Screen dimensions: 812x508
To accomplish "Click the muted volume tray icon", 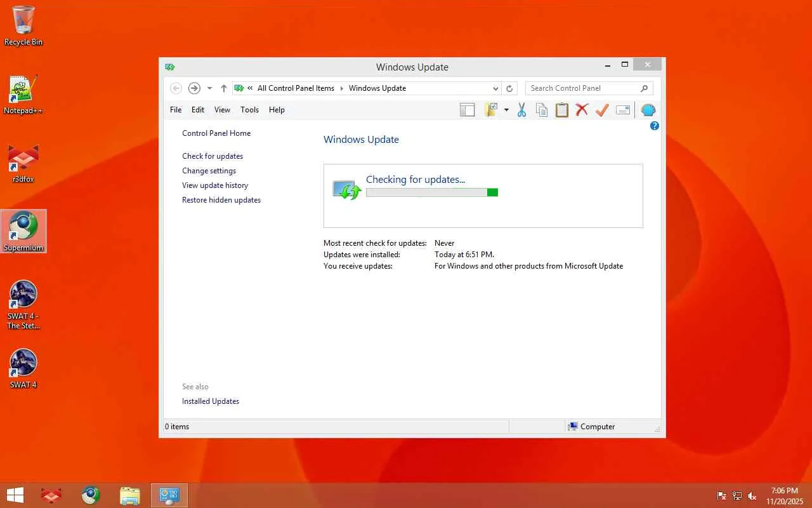I will 752,496.
